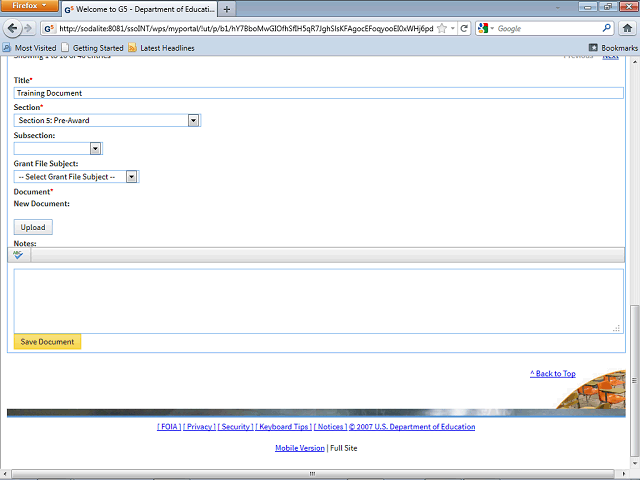
Task: Open the FOIA footer link
Action: (169, 427)
